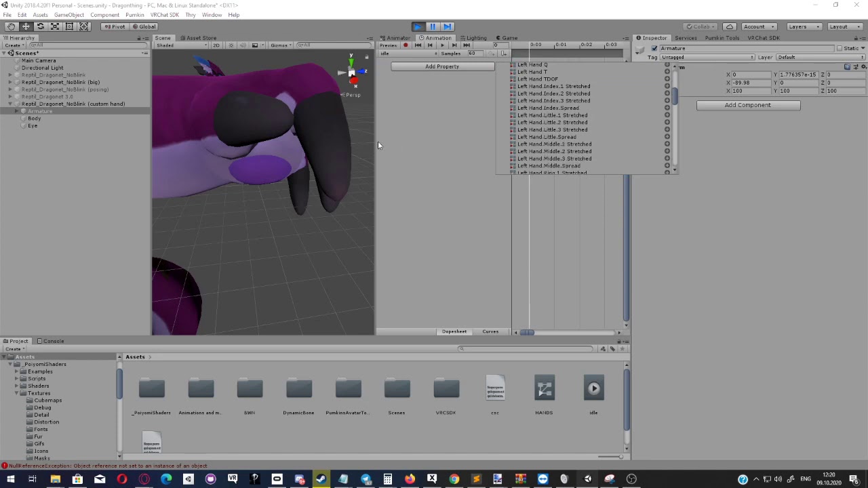Switch to the Pumkin Tools tab
The height and width of the screenshot is (488, 868).
coord(722,38)
